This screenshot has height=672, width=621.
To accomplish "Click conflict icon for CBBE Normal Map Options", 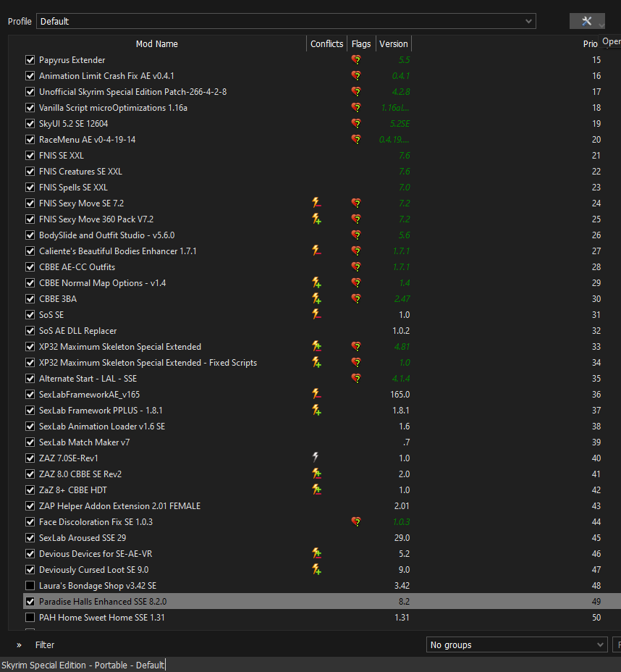I will (316, 282).
